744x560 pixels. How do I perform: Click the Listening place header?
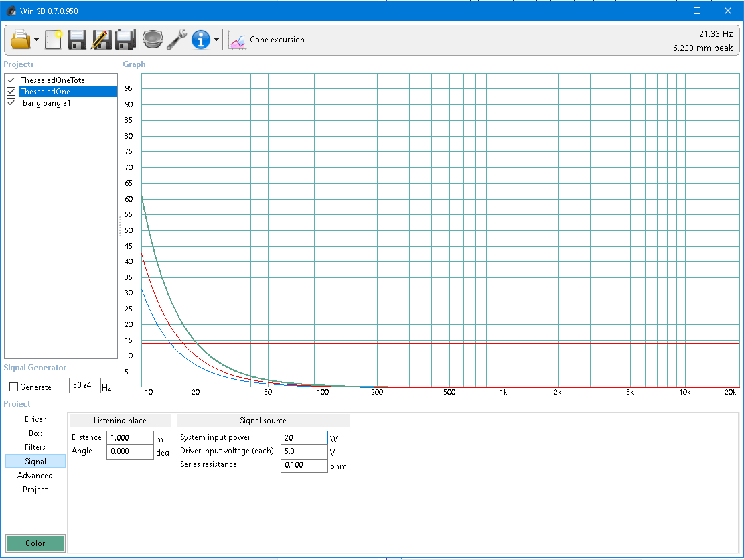click(x=120, y=421)
